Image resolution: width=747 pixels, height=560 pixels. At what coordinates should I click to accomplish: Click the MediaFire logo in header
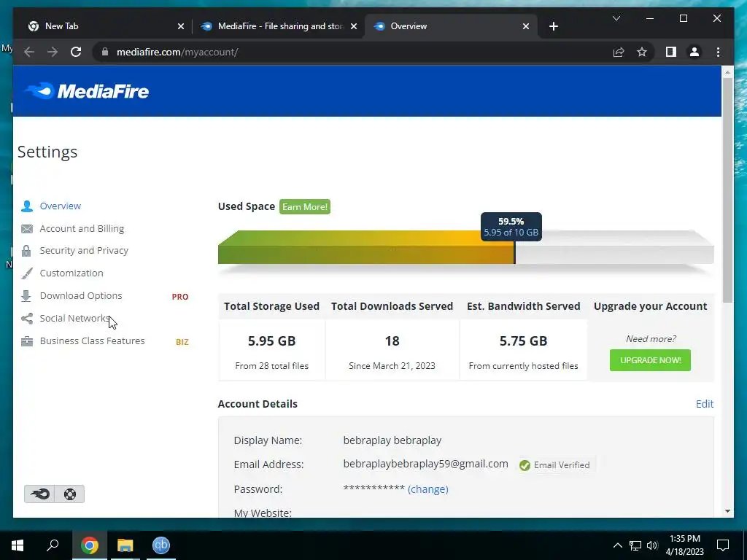click(87, 91)
